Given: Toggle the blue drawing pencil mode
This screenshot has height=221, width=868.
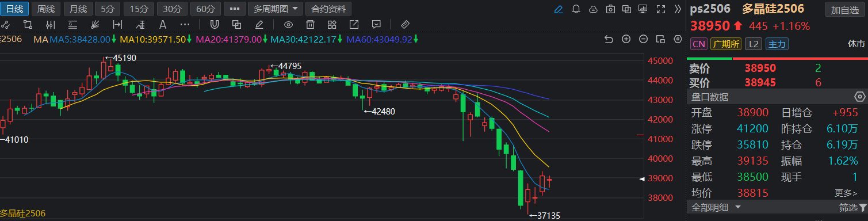Looking at the screenshot, I should point(559,9).
